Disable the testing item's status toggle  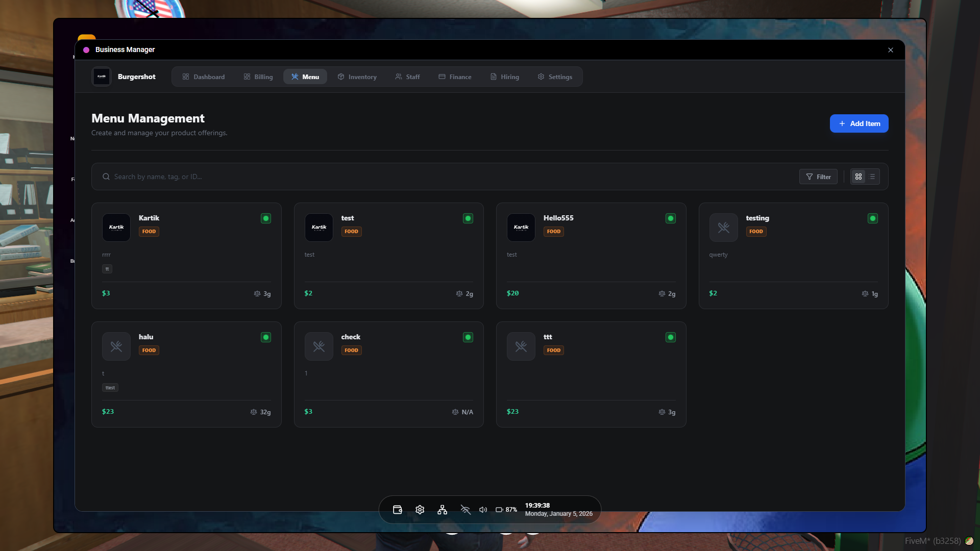873,218
